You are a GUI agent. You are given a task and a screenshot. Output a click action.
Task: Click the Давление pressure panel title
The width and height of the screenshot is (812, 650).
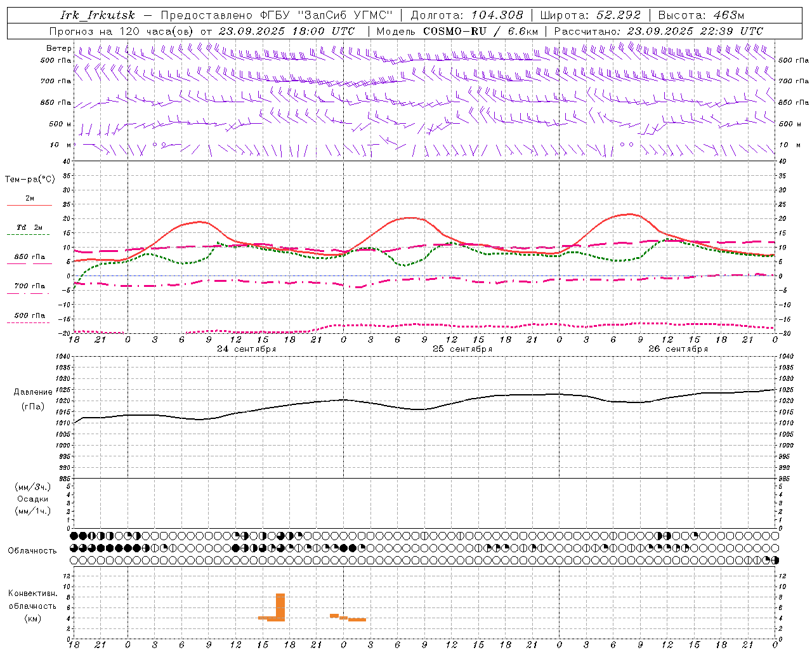[x=32, y=392]
